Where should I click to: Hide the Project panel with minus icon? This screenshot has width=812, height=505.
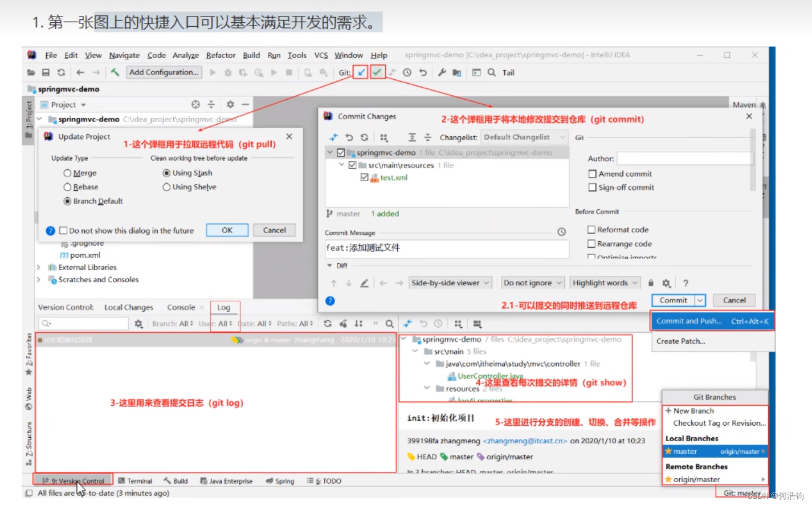(x=245, y=104)
